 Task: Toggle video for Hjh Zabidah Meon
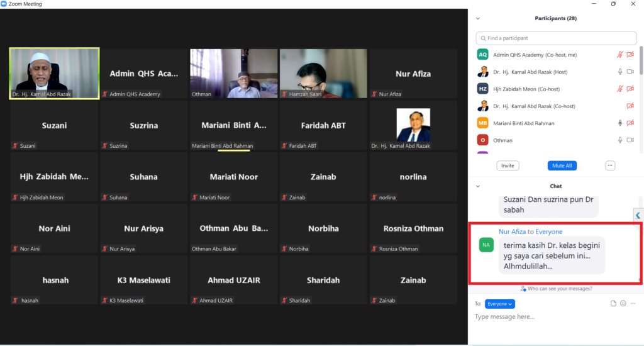coord(630,89)
